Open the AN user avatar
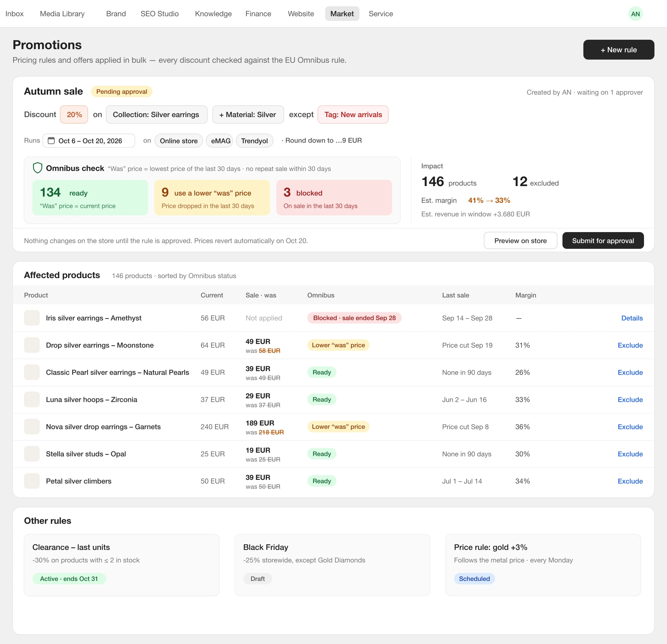This screenshot has height=644, width=667. (x=635, y=14)
